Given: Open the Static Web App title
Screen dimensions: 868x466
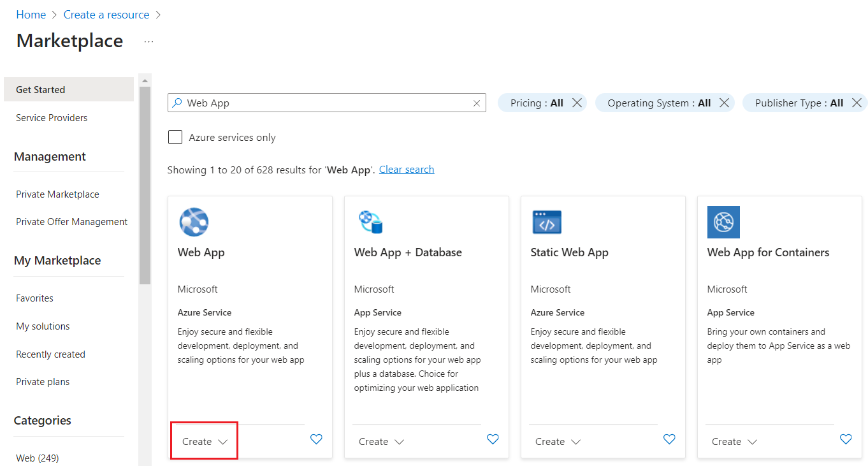Looking at the screenshot, I should click(x=569, y=252).
